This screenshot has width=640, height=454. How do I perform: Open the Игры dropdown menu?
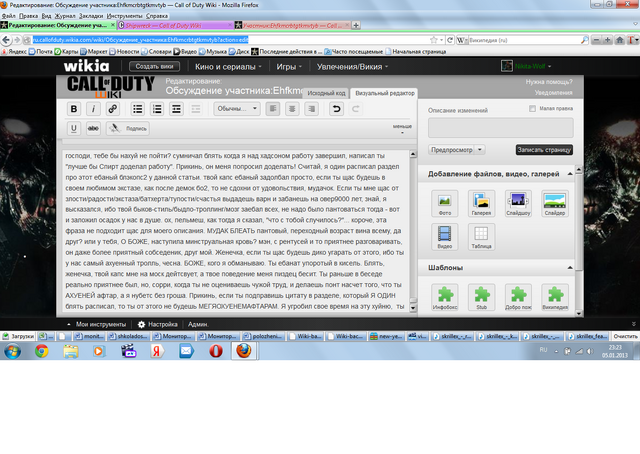coord(289,67)
